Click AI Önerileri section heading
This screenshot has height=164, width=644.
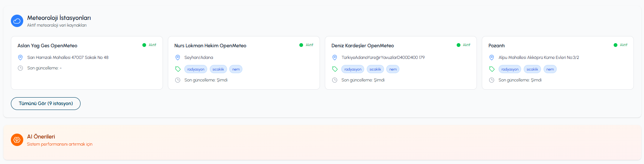coord(41,137)
